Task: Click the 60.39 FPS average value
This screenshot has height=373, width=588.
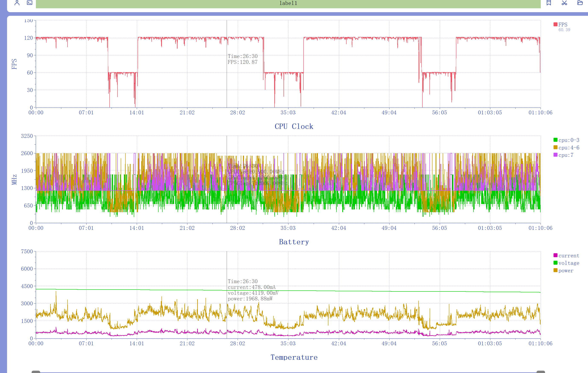Action: point(564,30)
